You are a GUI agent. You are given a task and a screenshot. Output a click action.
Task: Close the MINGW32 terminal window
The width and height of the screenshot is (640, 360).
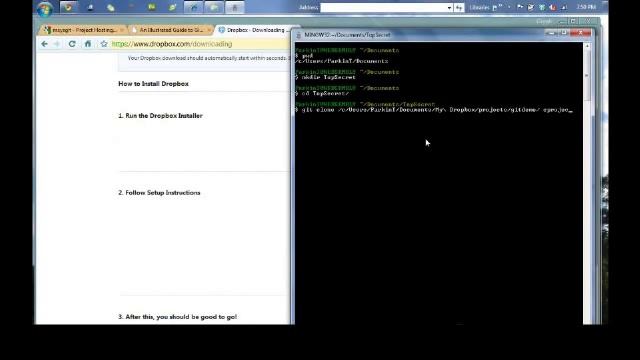580,33
